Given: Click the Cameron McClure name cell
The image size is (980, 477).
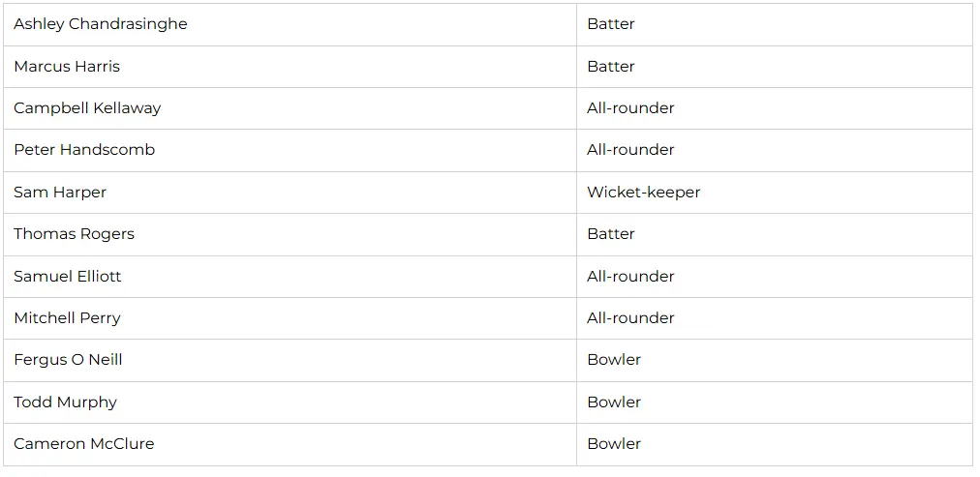Looking at the screenshot, I should [x=84, y=444].
